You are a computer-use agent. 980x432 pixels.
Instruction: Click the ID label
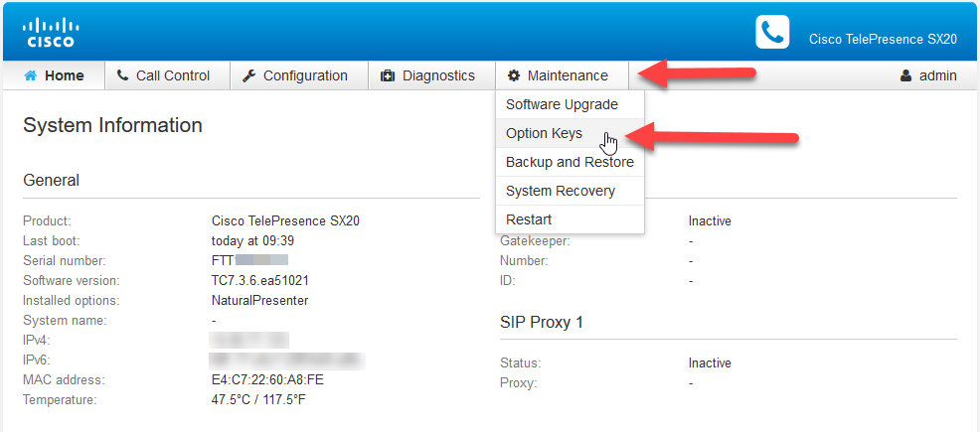click(x=508, y=280)
